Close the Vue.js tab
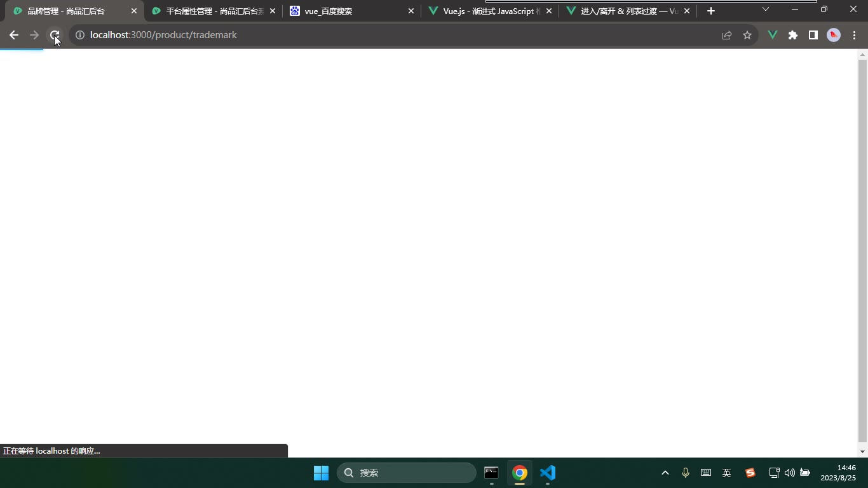The image size is (868, 488). 549,11
